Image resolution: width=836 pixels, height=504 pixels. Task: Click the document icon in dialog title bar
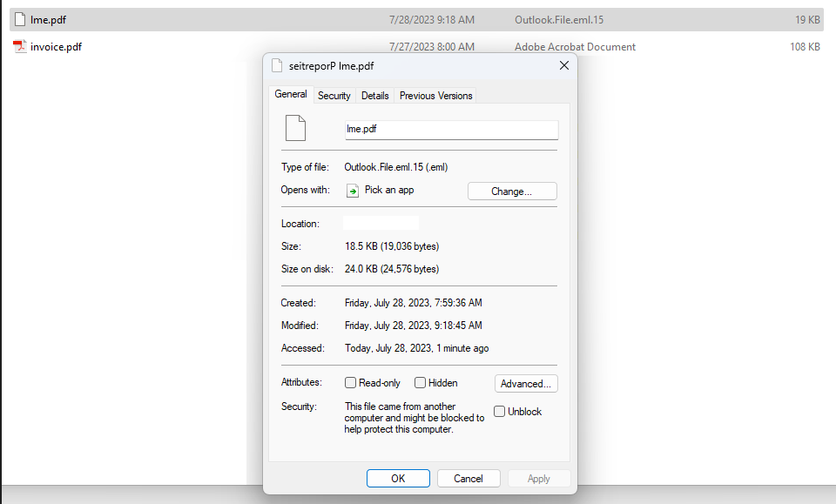point(278,66)
